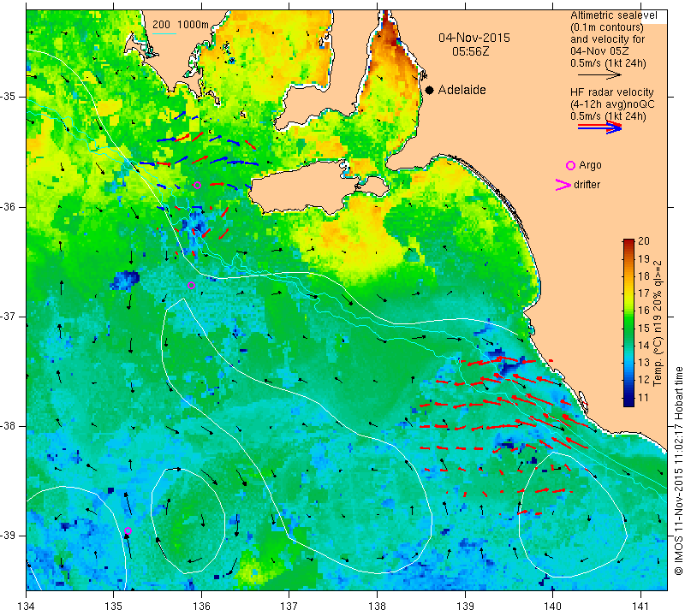The image size is (685, 616).
Task: Click the longitude label 134
Action: coord(27,607)
